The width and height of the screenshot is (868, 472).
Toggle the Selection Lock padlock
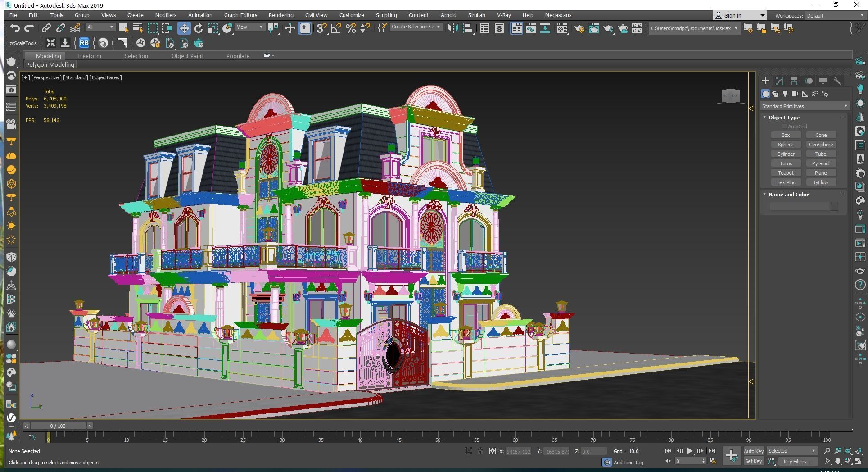click(x=480, y=451)
